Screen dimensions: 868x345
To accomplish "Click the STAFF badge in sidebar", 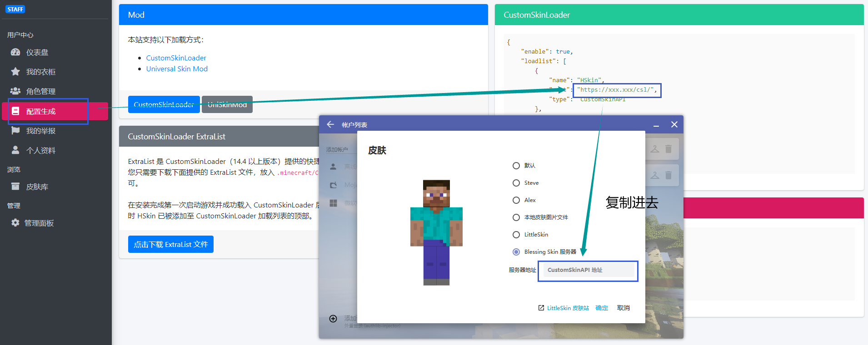I will [15, 9].
